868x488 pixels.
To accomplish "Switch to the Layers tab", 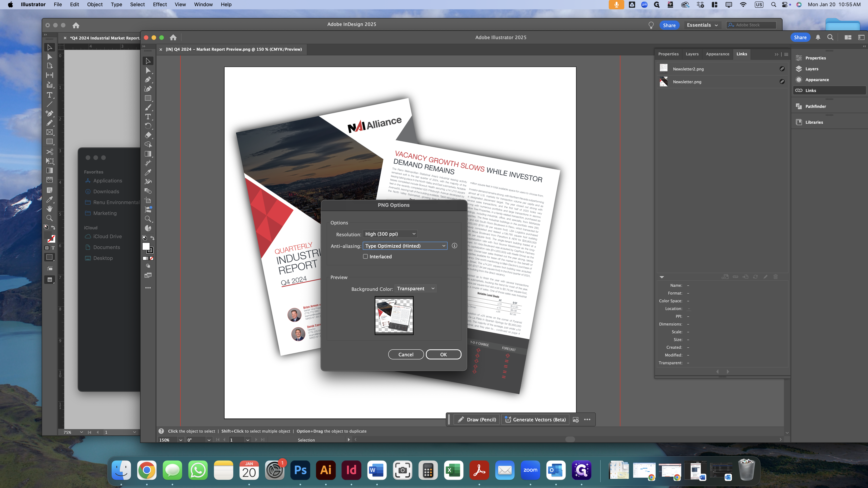I will [692, 54].
